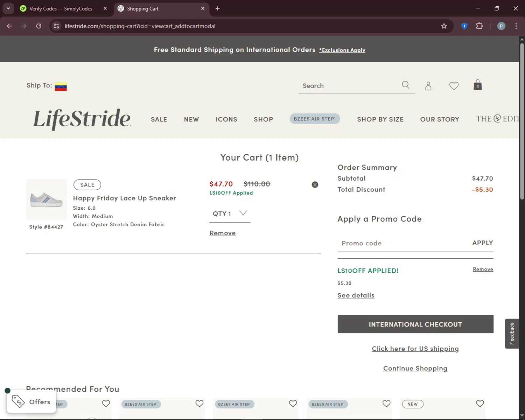Screen dimensions: 525x420
Task: Click the -$5.30 total discount value
Action: pyautogui.click(x=482, y=190)
